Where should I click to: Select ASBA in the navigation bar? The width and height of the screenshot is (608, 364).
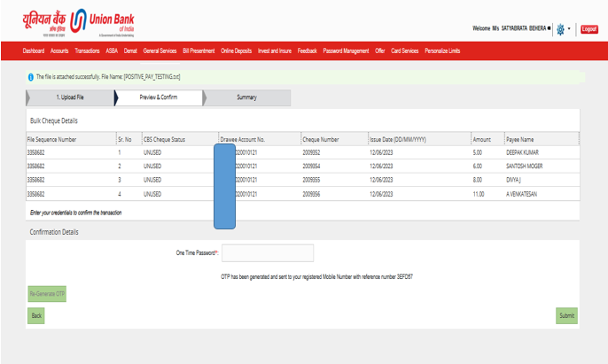point(112,51)
